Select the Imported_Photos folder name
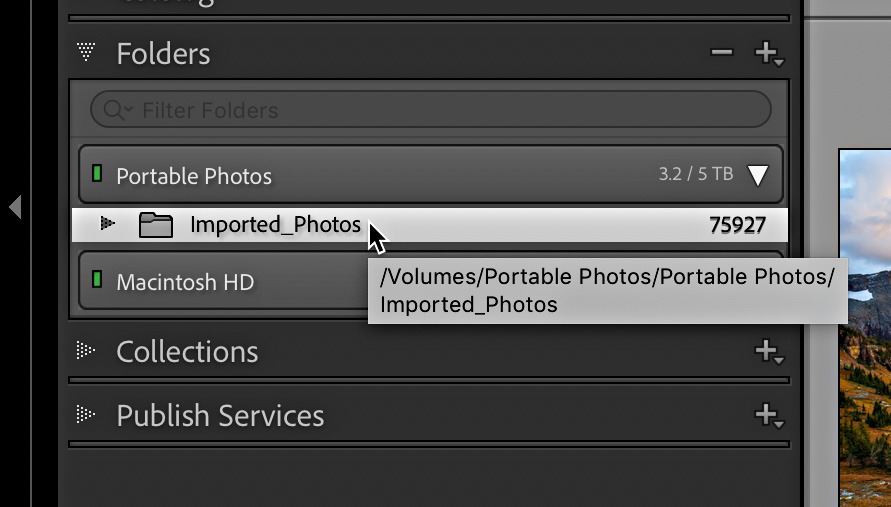Image resolution: width=891 pixels, height=507 pixels. [x=275, y=225]
